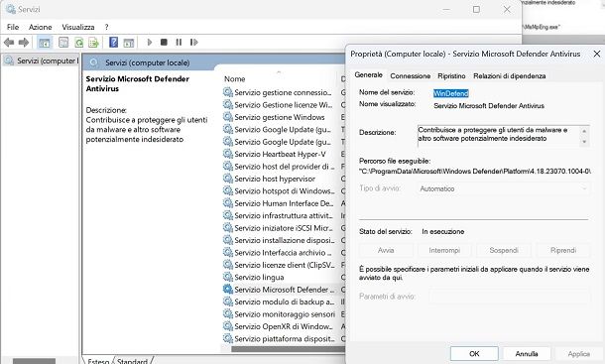Screen dimensions: 605x364
Task: Click the Parametri di avvio input field
Action: (510, 297)
